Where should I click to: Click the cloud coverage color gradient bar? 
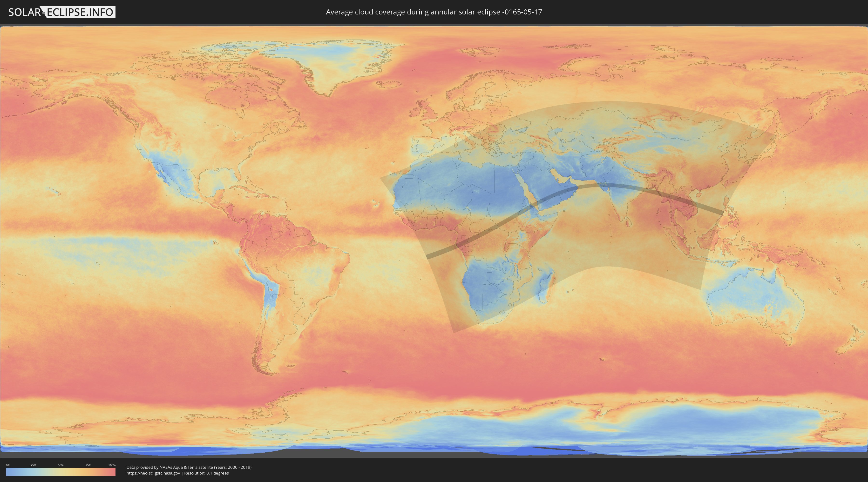[x=61, y=472]
